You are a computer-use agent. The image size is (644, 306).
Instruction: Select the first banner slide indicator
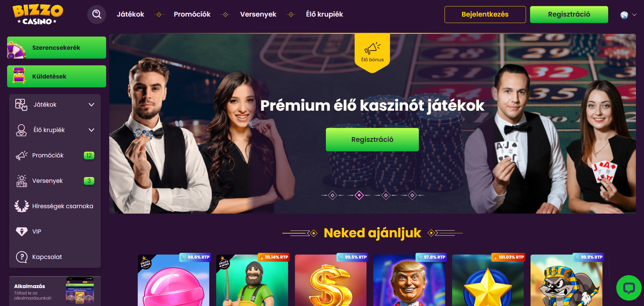(333, 195)
